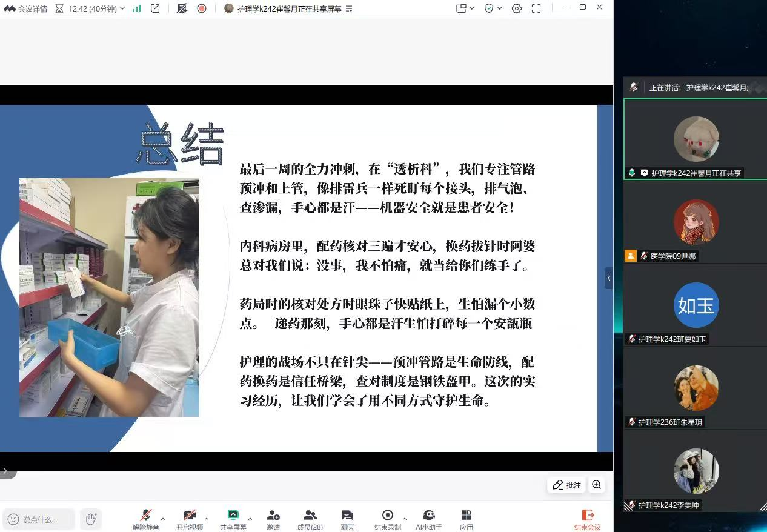Open the layout view dropdown in top bar

[465, 8]
